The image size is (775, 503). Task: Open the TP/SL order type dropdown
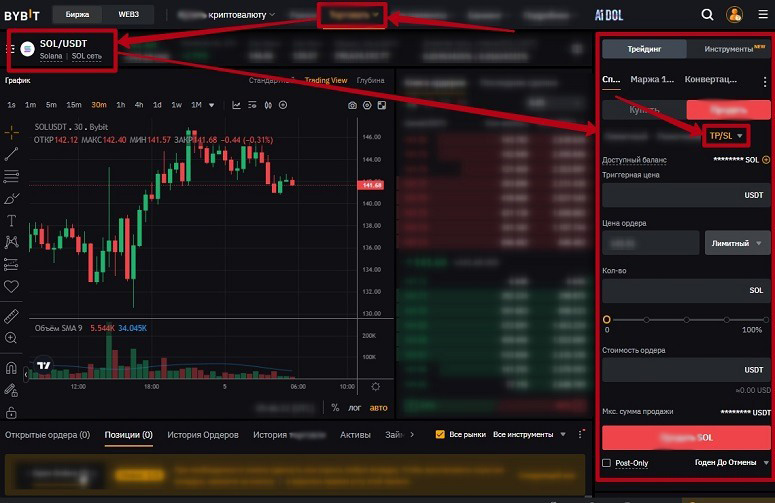point(727,135)
